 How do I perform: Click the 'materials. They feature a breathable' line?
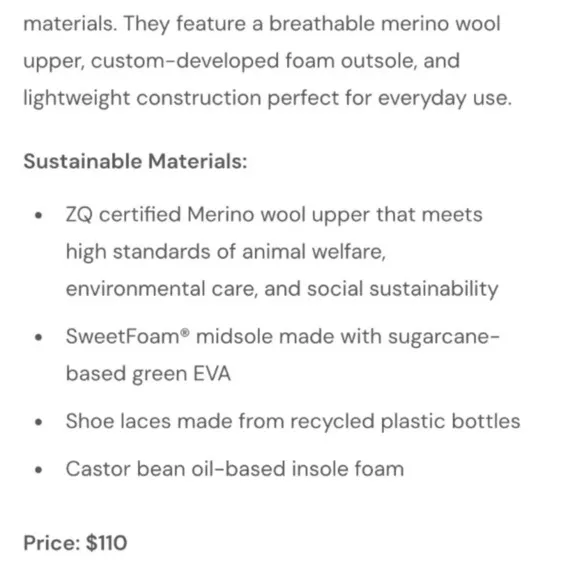tap(262, 24)
